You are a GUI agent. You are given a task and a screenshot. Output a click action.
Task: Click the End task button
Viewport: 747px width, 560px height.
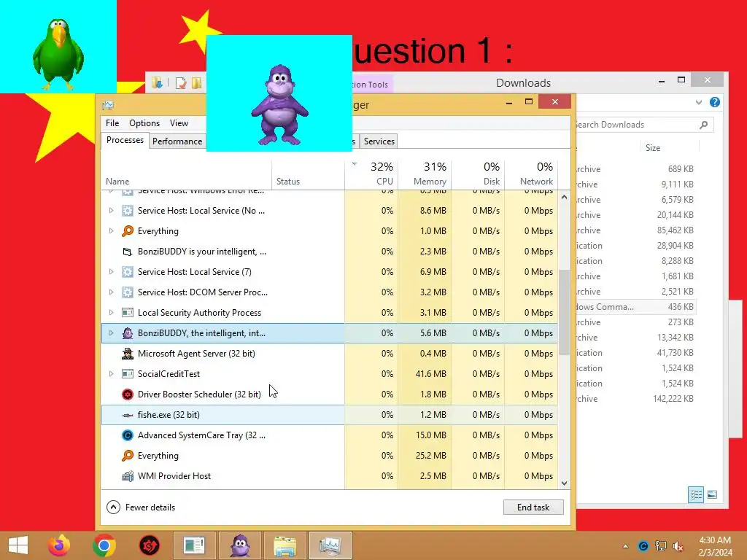coord(533,507)
